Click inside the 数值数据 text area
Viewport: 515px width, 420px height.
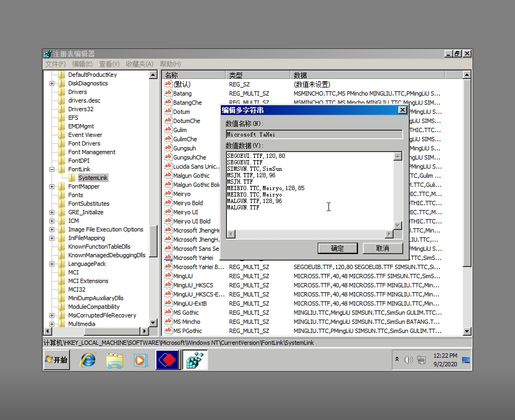click(310, 191)
